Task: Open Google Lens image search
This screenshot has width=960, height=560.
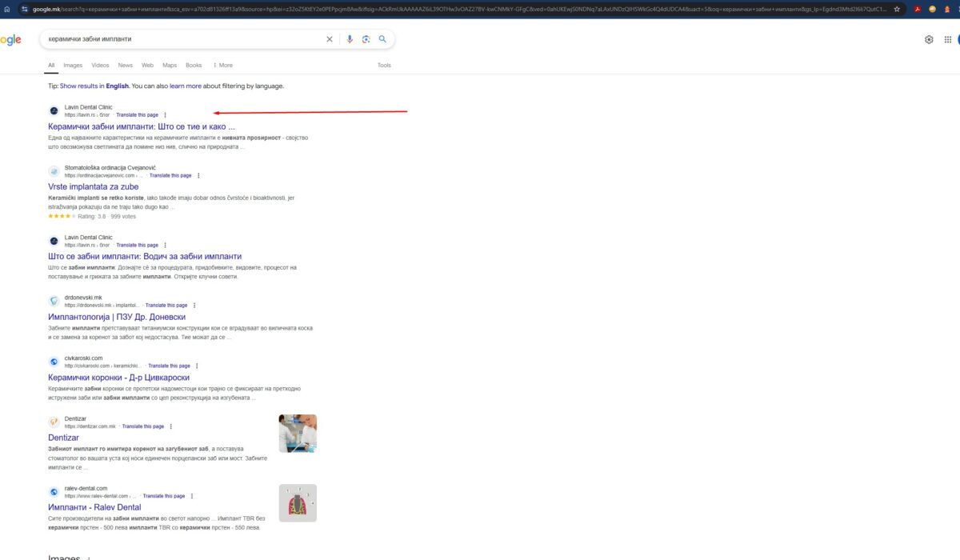Action: click(366, 39)
